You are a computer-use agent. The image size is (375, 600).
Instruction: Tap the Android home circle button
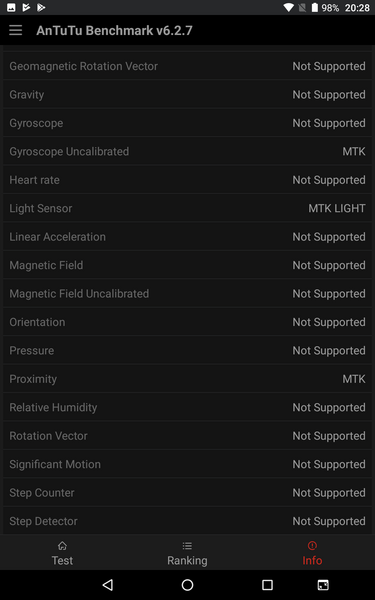(x=188, y=585)
